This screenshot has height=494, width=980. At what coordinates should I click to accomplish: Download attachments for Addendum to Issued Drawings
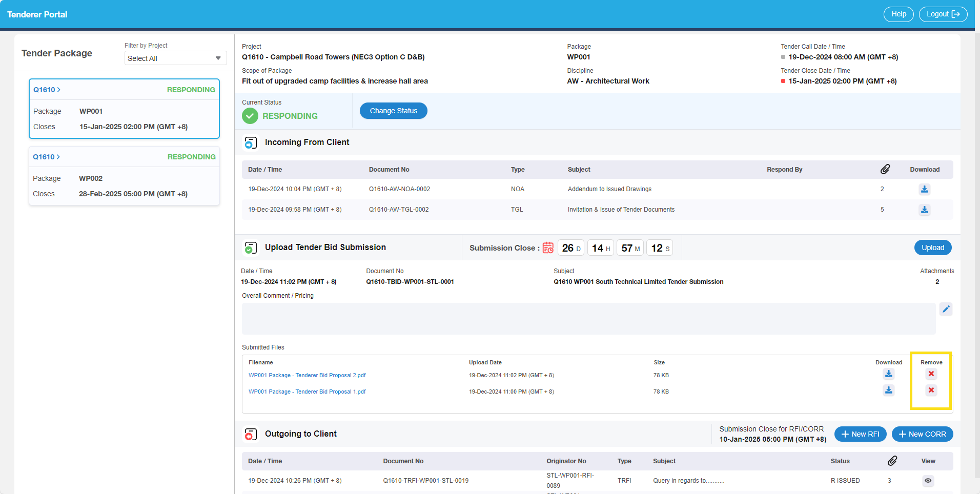[924, 189]
